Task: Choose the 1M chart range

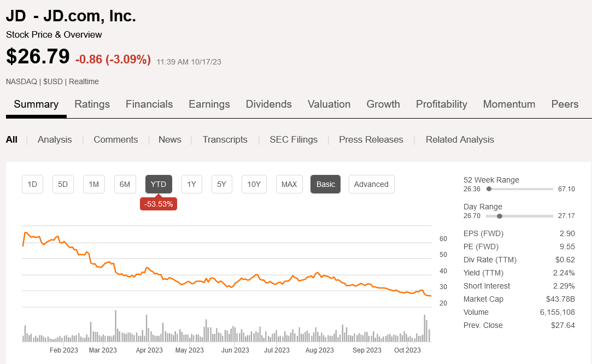Action: click(x=93, y=184)
